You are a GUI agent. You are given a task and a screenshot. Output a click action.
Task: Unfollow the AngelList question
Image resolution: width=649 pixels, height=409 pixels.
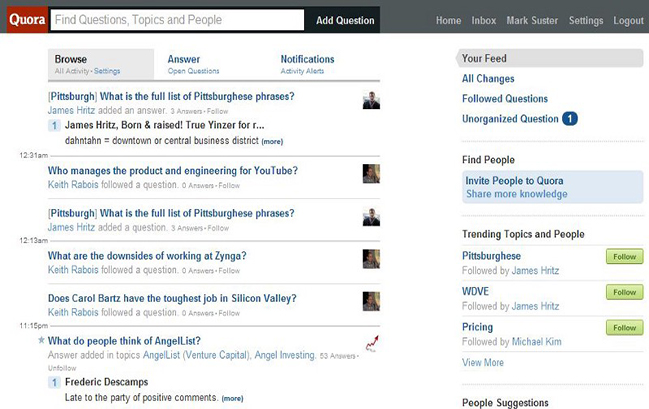tap(62, 368)
